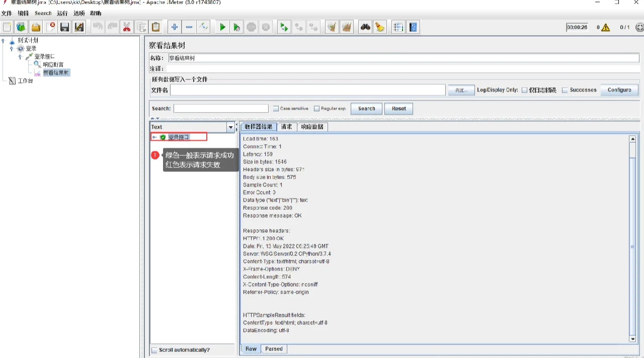Viewport: 644px width, 358px height.
Task: Cut selection with scissors icon
Action: coord(127,27)
